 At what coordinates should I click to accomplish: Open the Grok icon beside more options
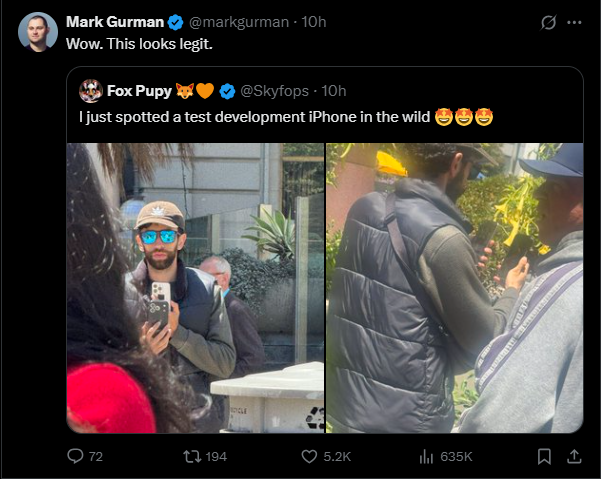(548, 22)
